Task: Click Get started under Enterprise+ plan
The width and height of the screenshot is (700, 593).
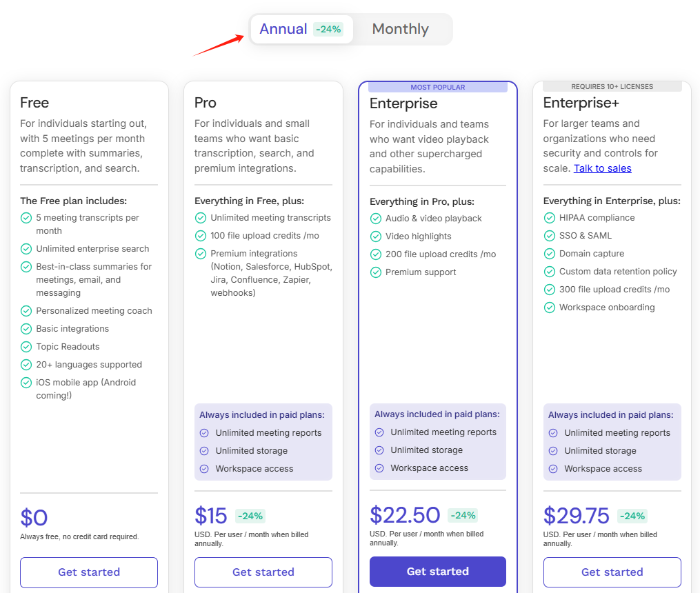Action: tap(612, 572)
